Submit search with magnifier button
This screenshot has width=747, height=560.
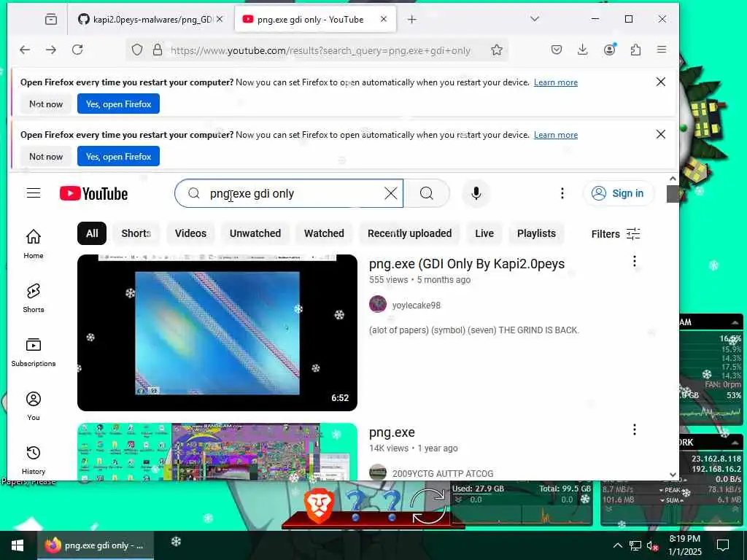tap(427, 193)
